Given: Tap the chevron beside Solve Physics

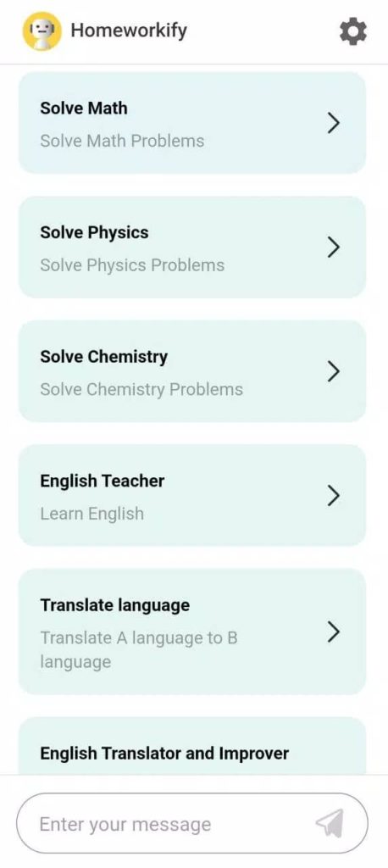Looking at the screenshot, I should pyautogui.click(x=333, y=247).
